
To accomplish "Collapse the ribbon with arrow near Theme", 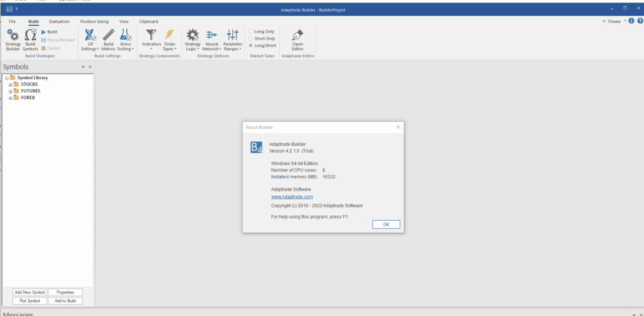I will coord(604,21).
